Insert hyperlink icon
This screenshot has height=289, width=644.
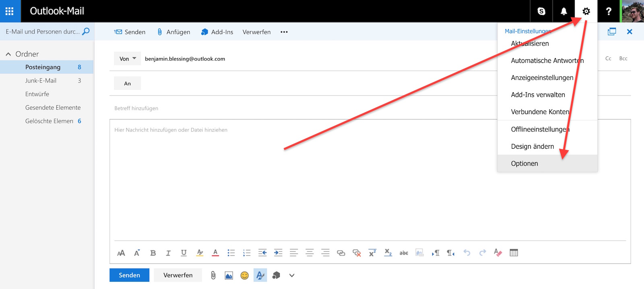[341, 253]
